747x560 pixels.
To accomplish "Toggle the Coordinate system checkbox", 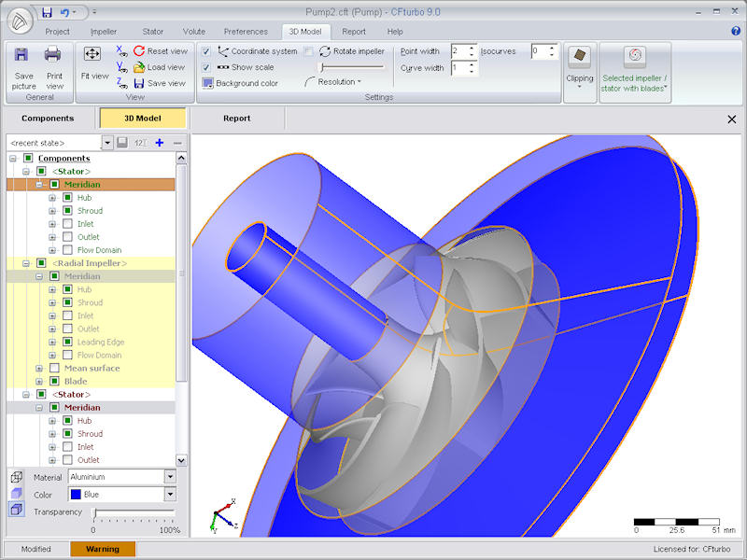I will click(205, 51).
